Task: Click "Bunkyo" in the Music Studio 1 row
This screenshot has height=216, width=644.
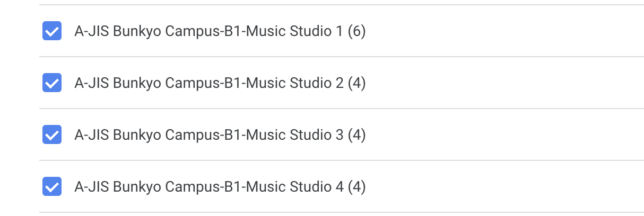Action: point(137,32)
